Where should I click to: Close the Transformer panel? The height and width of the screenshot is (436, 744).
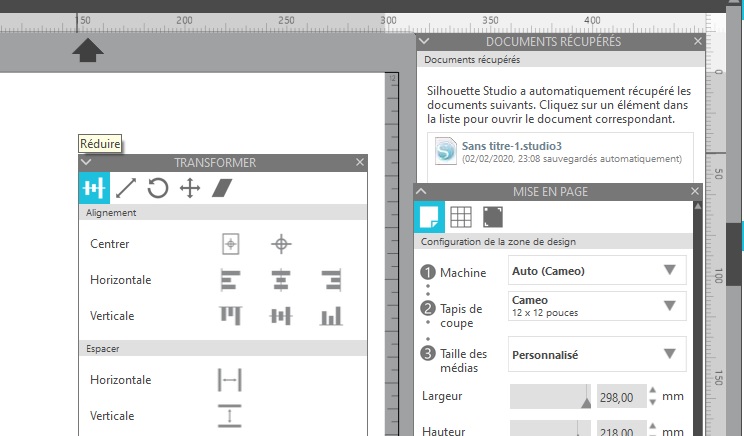(360, 162)
